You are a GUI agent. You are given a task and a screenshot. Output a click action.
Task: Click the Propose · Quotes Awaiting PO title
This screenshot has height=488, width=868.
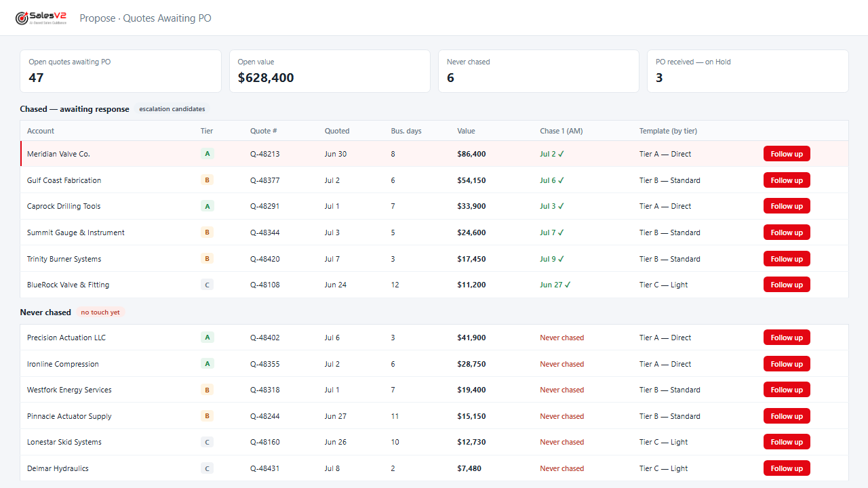[x=145, y=18]
